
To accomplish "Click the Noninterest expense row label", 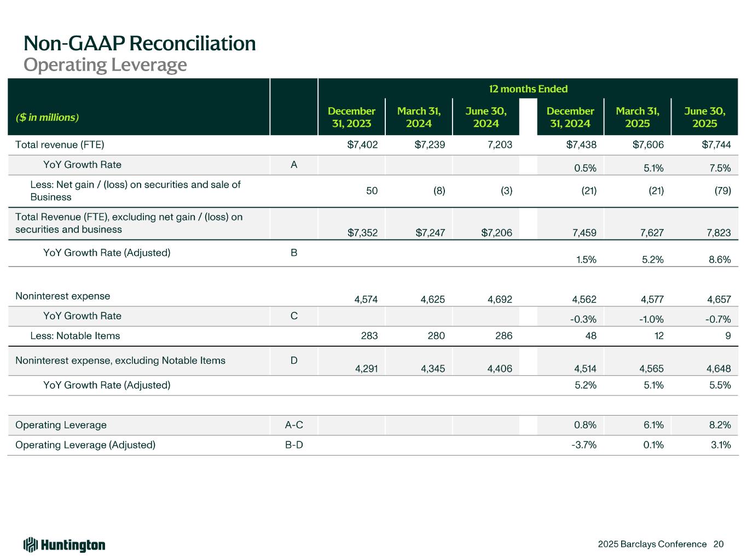I will coord(63,296).
